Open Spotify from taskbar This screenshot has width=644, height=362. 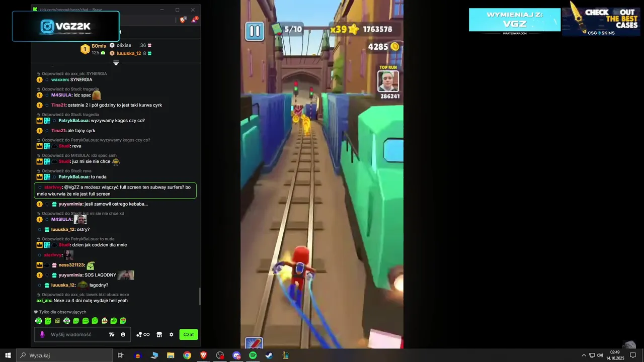[253, 355]
